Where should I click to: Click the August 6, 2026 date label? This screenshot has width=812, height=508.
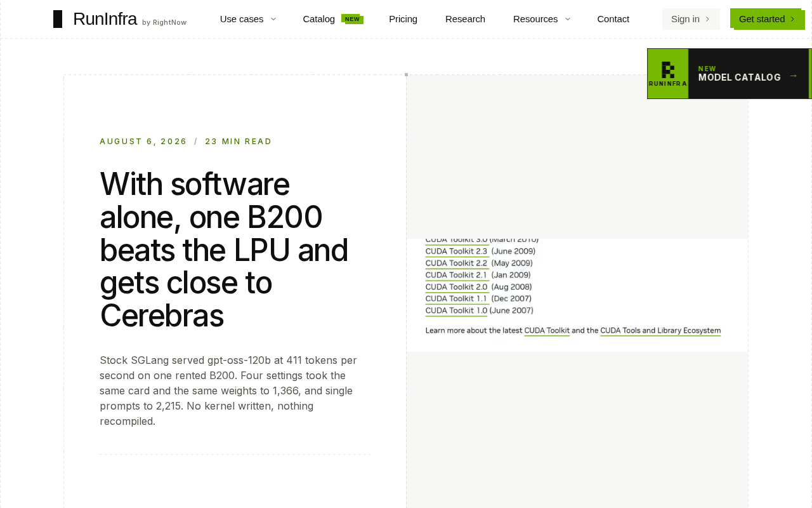click(143, 142)
